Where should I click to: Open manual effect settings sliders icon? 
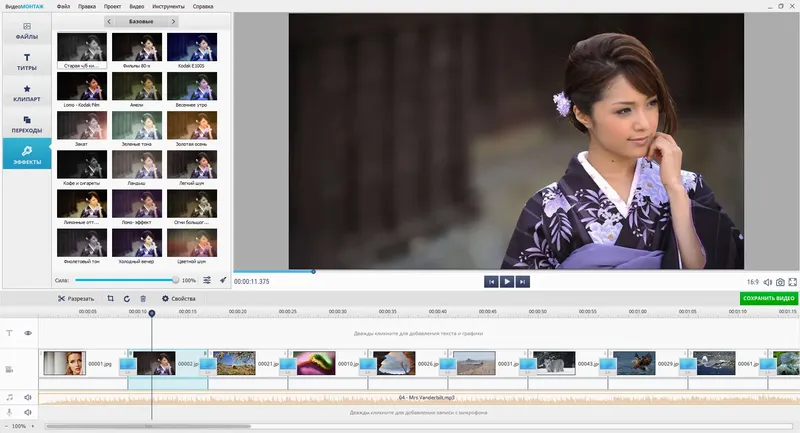(207, 280)
